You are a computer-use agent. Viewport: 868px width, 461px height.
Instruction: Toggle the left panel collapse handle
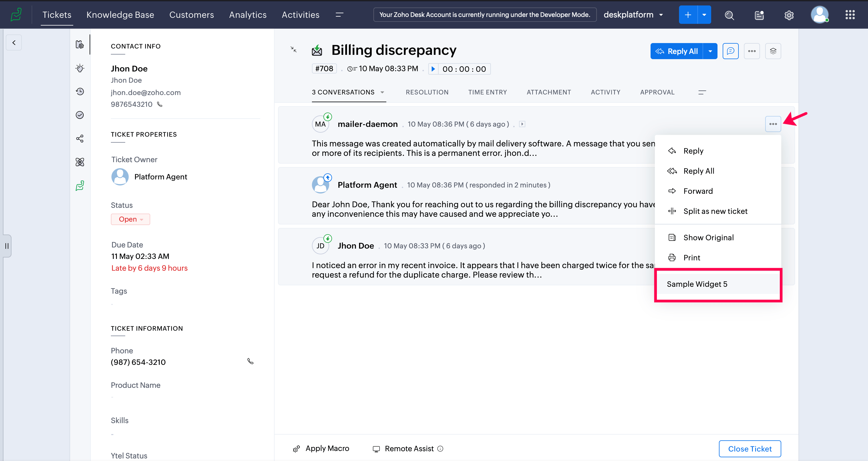click(x=7, y=246)
